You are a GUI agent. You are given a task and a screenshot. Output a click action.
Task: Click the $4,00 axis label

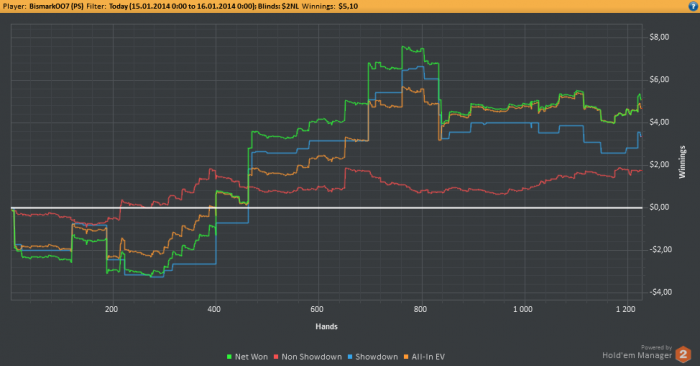tap(659, 122)
